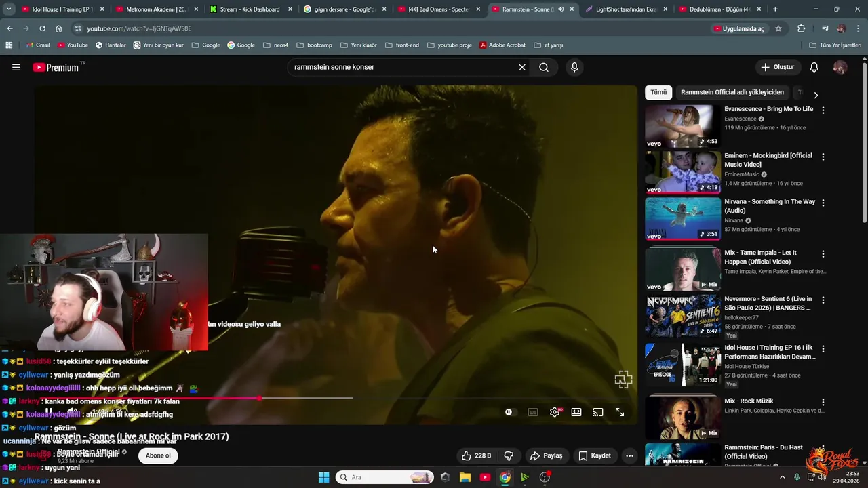
Task: Open Nirvana Something In The Way thumbnail
Action: click(x=683, y=219)
